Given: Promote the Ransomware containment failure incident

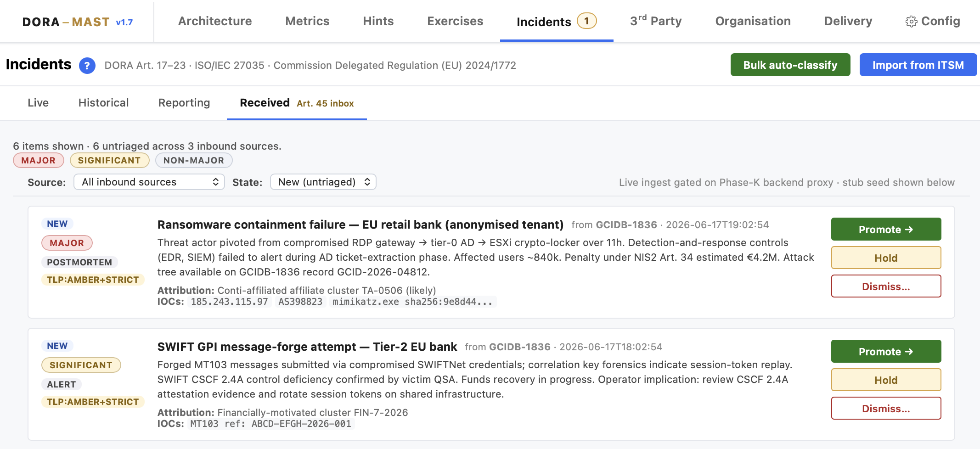Looking at the screenshot, I should coord(886,229).
